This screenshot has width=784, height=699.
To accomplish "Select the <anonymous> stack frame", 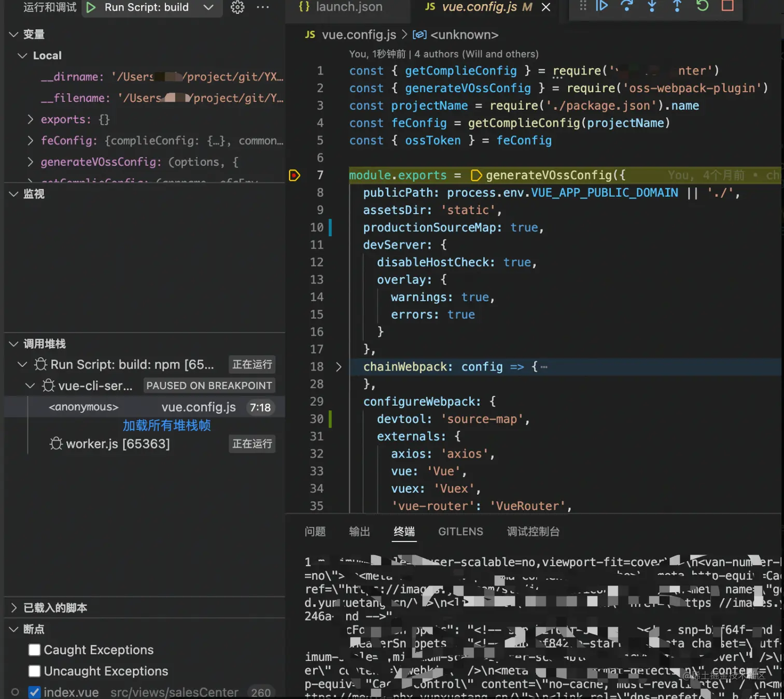I will 145,407.
